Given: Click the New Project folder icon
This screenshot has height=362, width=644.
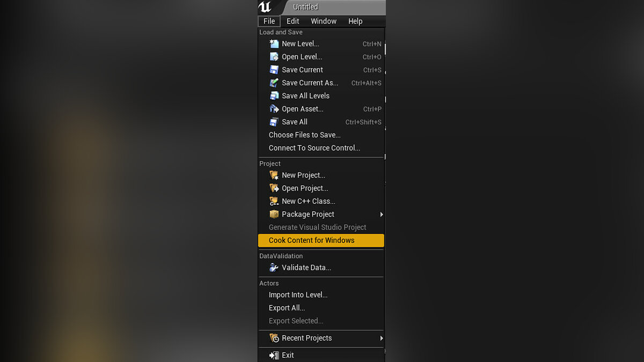Looking at the screenshot, I should (x=274, y=175).
